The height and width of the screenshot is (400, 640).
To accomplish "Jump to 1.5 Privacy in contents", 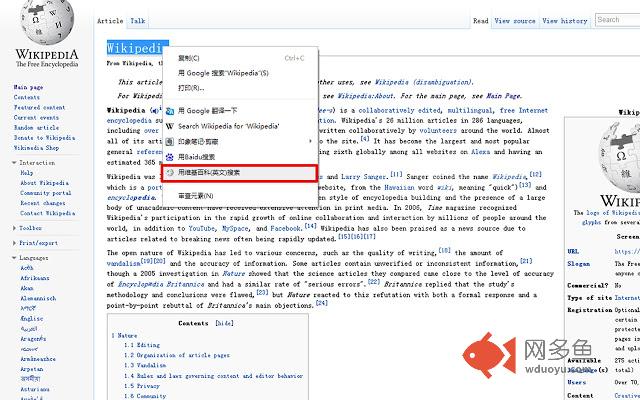I will [142, 386].
